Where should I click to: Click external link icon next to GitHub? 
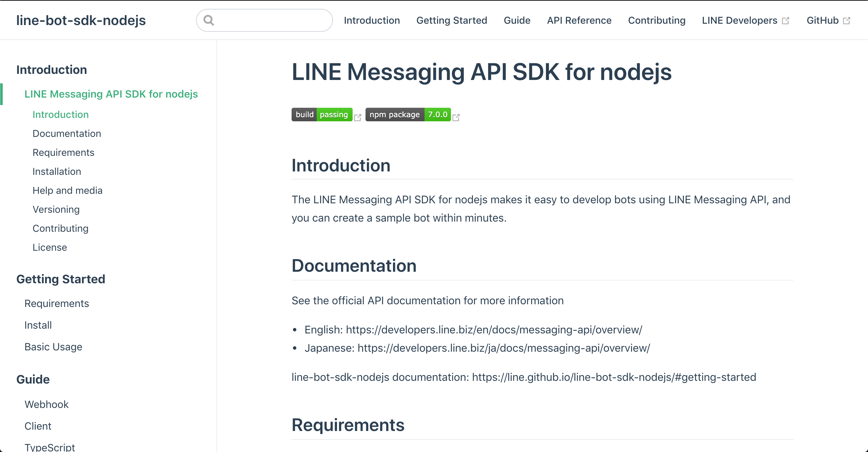click(x=847, y=21)
